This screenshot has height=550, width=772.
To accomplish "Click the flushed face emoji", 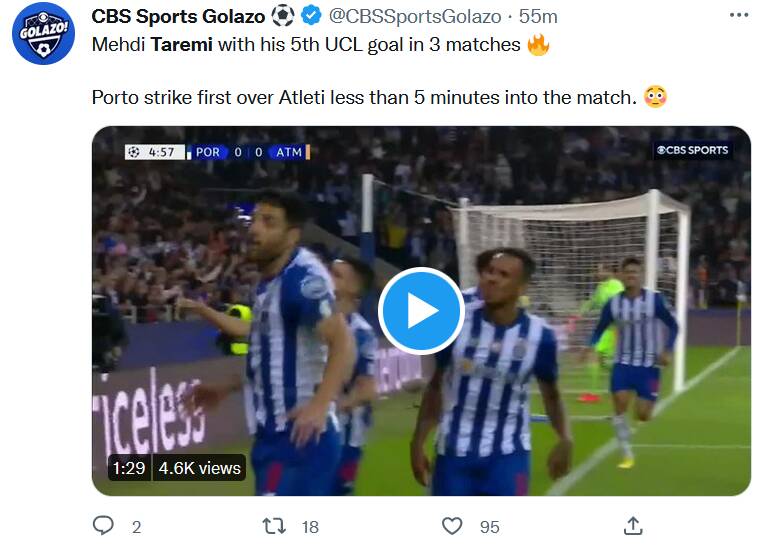I will [x=656, y=97].
